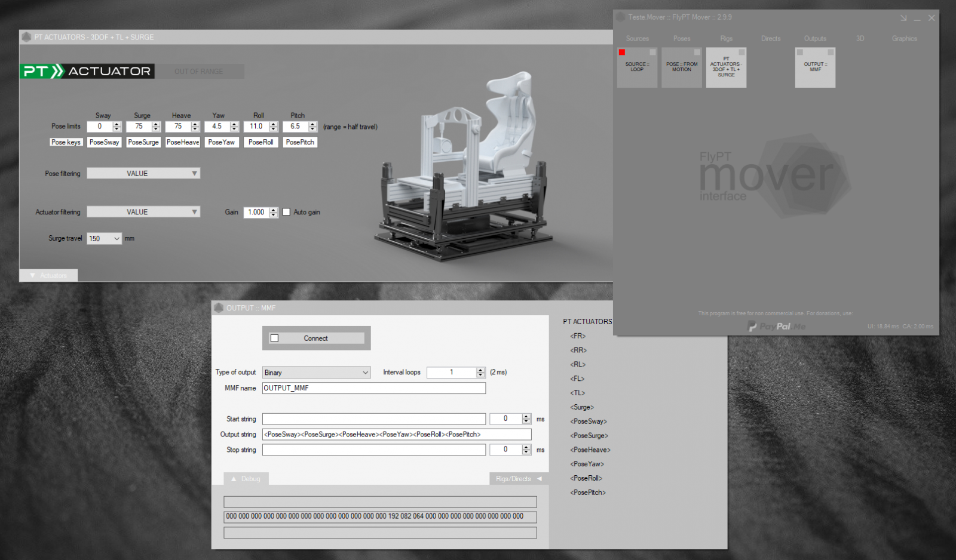Adjust the Pitch pose limit stepper arrows
956x560 pixels.
[x=312, y=127]
